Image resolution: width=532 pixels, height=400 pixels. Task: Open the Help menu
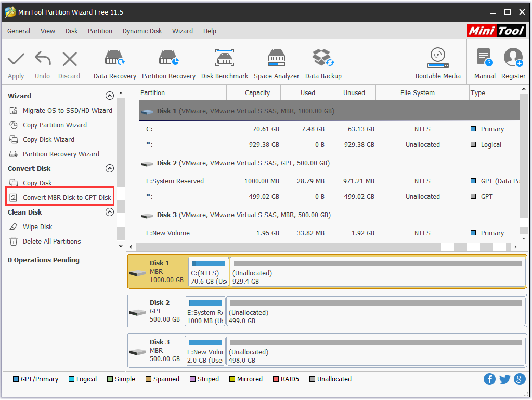(210, 31)
